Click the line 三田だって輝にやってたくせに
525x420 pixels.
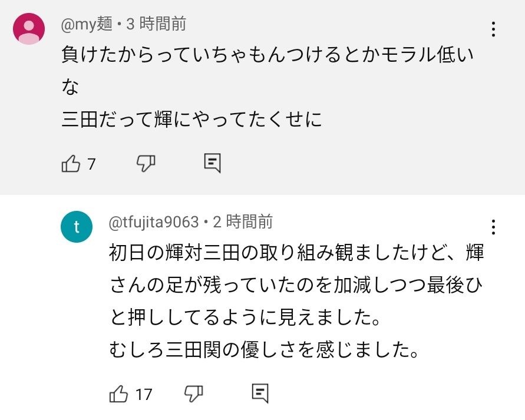192,120
